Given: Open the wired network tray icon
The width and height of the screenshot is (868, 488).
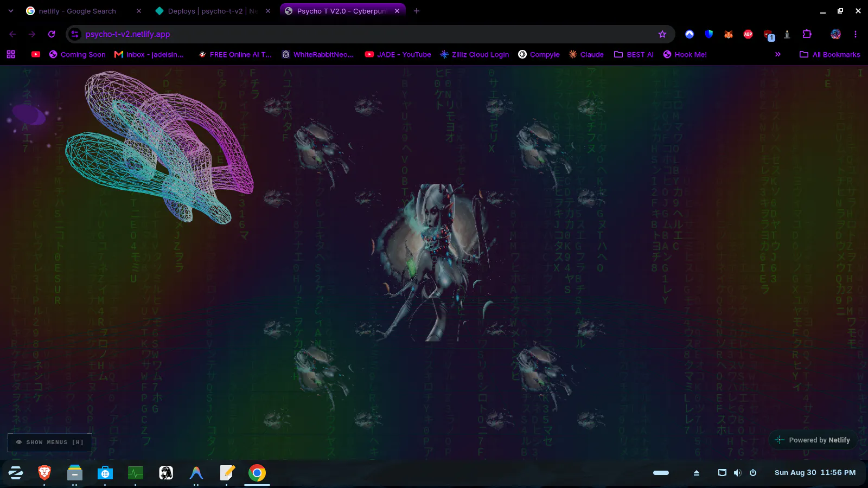Looking at the screenshot, I should [x=722, y=473].
